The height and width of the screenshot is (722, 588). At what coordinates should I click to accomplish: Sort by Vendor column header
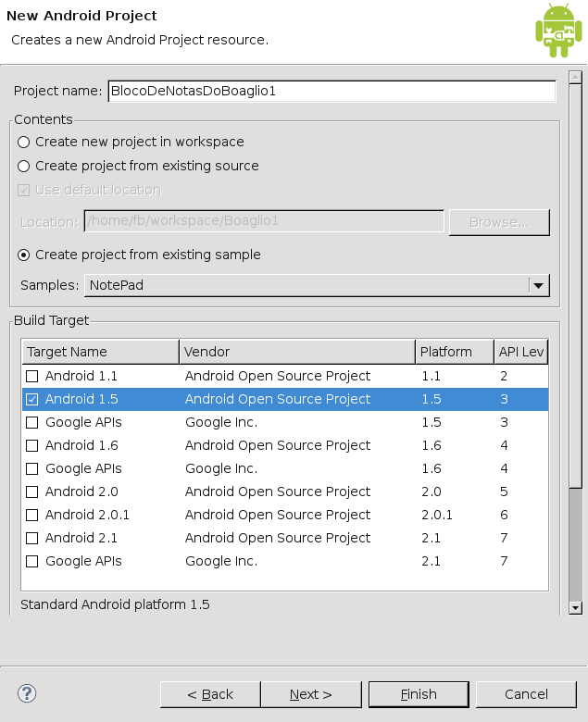click(297, 352)
